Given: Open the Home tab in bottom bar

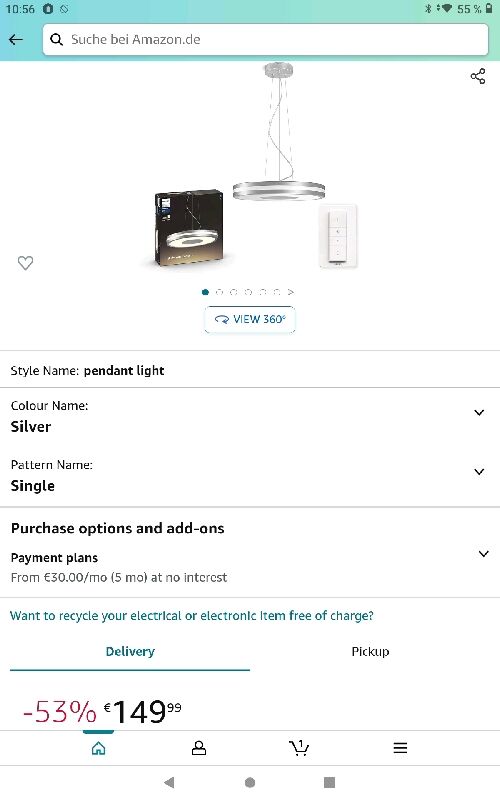Looking at the screenshot, I should pyautogui.click(x=98, y=748).
